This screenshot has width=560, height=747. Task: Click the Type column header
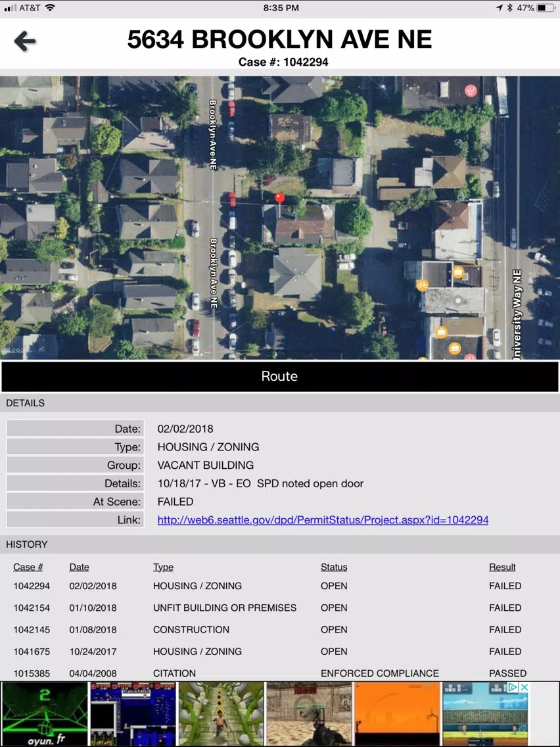163,567
